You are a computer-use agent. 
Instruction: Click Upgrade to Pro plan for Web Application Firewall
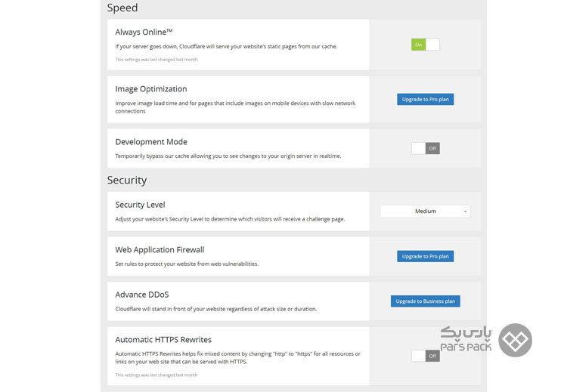pos(425,257)
